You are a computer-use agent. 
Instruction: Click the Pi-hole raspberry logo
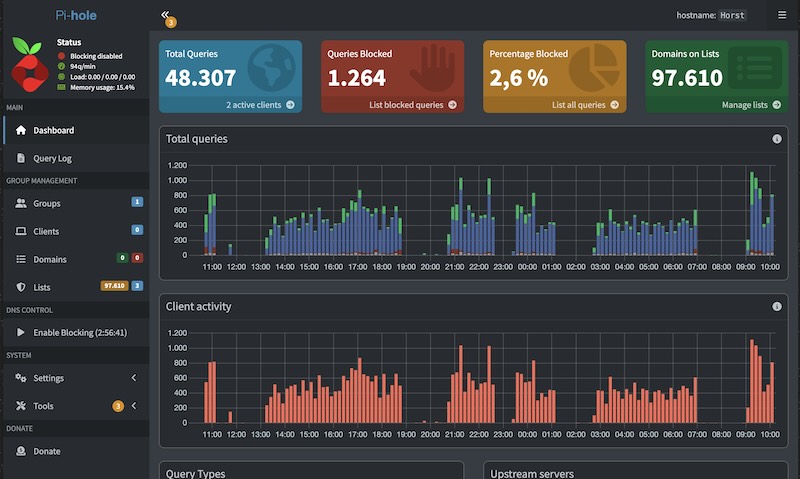point(29,64)
